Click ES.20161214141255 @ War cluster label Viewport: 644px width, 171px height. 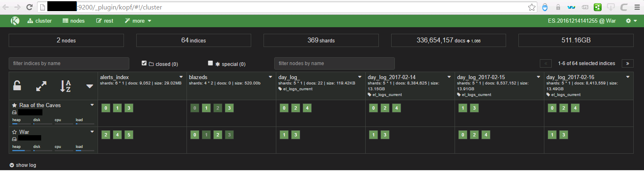tap(582, 21)
